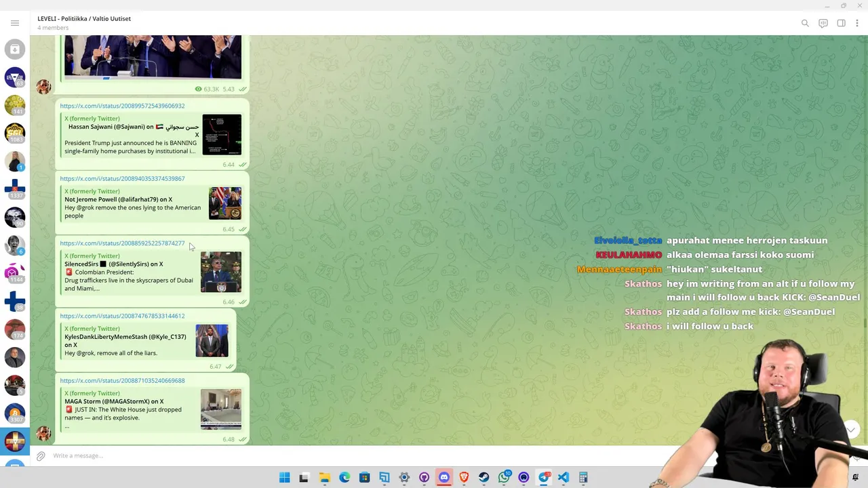Launch Microsoft Edge from the taskbar
868x488 pixels.
(x=344, y=478)
